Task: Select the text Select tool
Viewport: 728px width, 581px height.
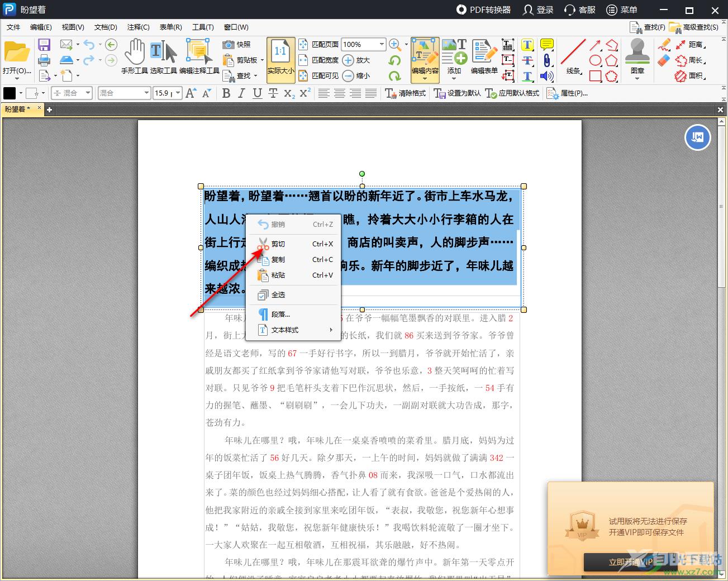Action: (163, 57)
